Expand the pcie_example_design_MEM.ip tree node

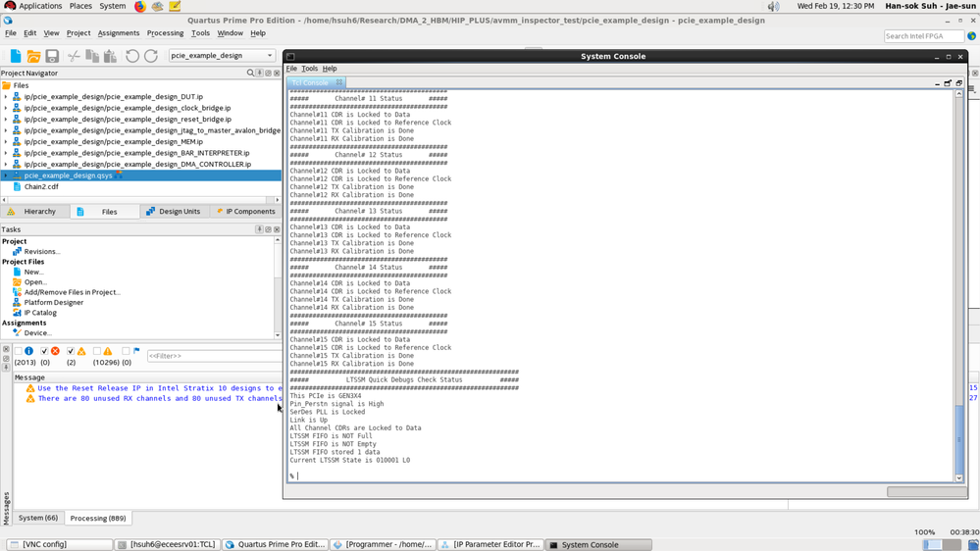click(x=6, y=142)
